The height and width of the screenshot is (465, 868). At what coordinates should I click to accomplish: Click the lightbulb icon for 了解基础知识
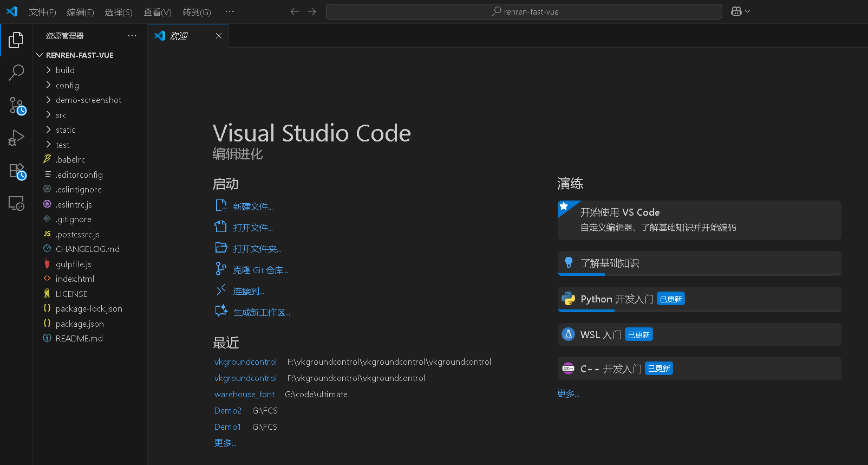569,262
